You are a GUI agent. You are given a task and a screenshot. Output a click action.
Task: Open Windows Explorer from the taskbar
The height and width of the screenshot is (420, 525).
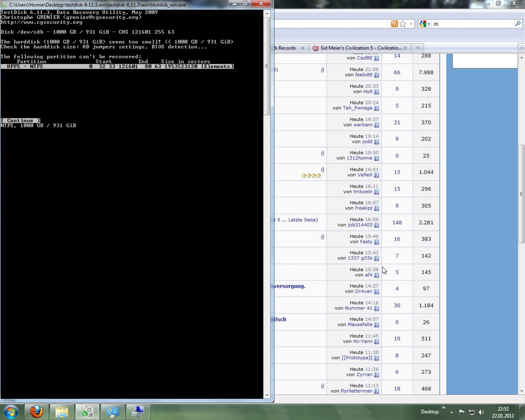click(x=62, y=411)
